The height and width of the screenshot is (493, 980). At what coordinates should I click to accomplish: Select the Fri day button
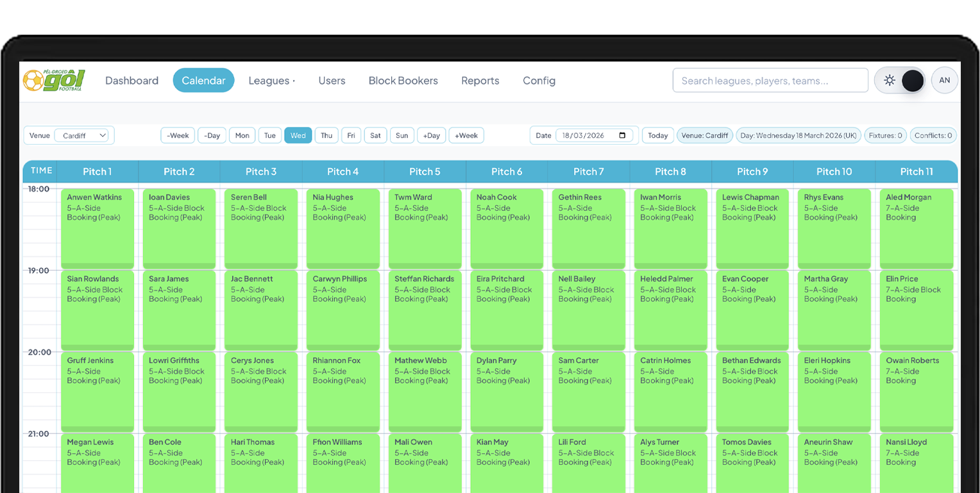351,135
